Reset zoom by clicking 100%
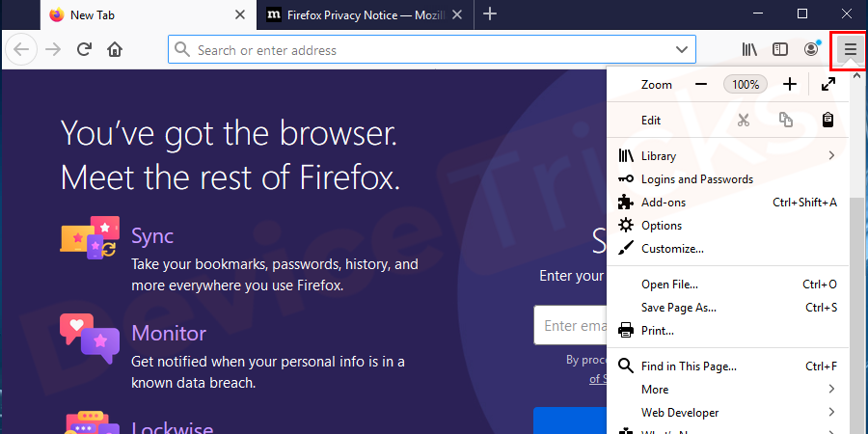This screenshot has height=434, width=868. (x=746, y=85)
